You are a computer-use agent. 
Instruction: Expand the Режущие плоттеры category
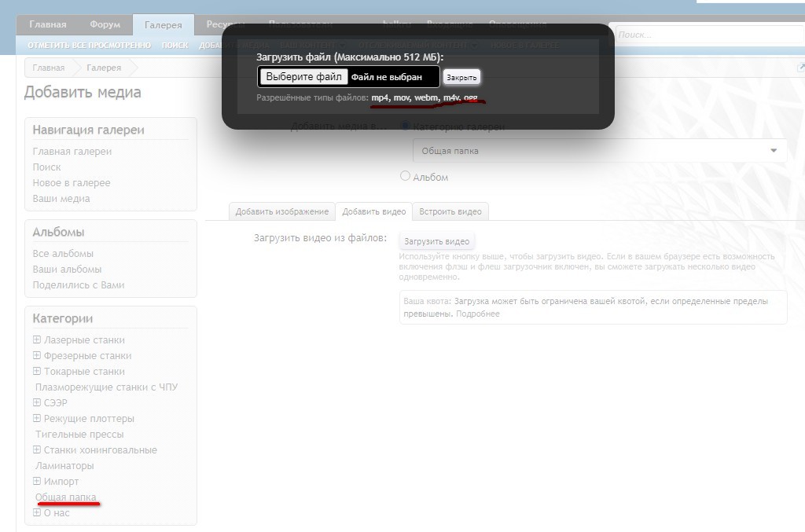36,418
